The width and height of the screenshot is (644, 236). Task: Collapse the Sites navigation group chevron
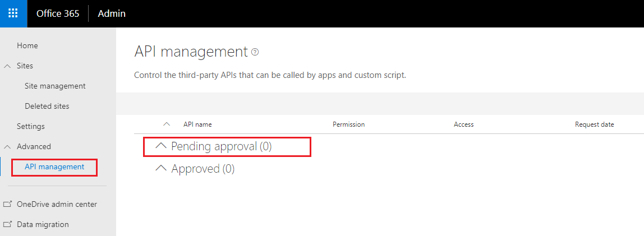[x=8, y=66]
